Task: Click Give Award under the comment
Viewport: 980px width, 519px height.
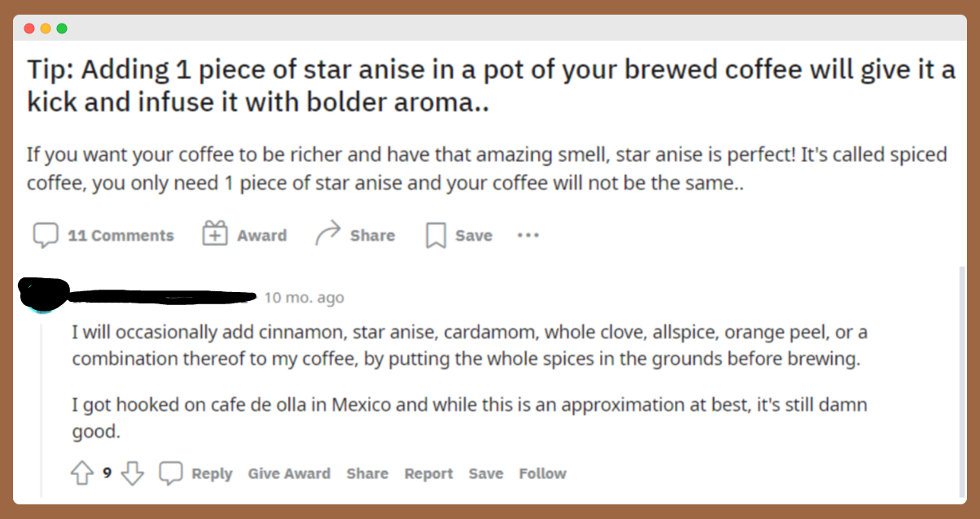Action: [x=289, y=473]
